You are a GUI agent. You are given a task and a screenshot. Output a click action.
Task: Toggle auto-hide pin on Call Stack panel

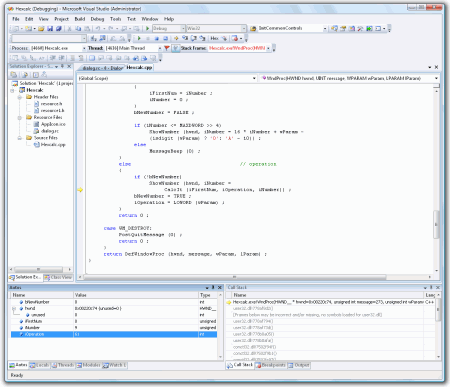click(x=431, y=287)
